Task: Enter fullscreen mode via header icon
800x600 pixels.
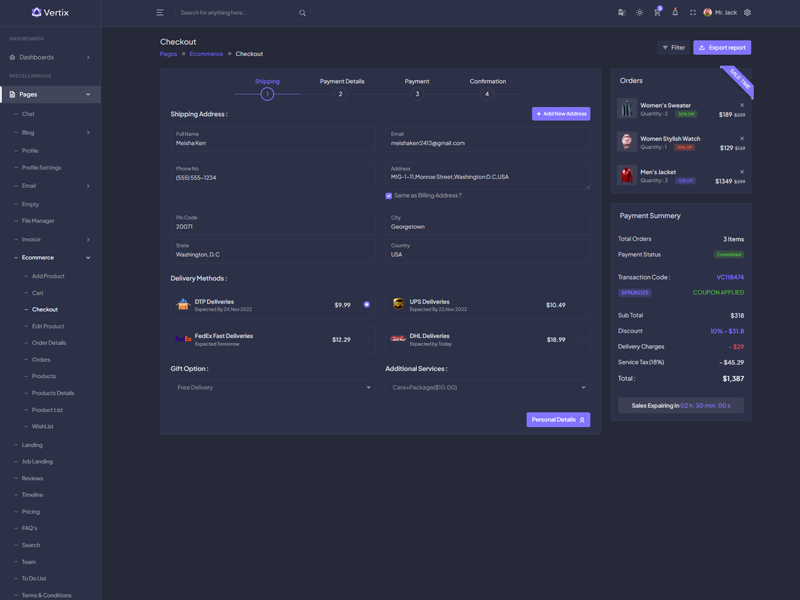Action: click(693, 13)
